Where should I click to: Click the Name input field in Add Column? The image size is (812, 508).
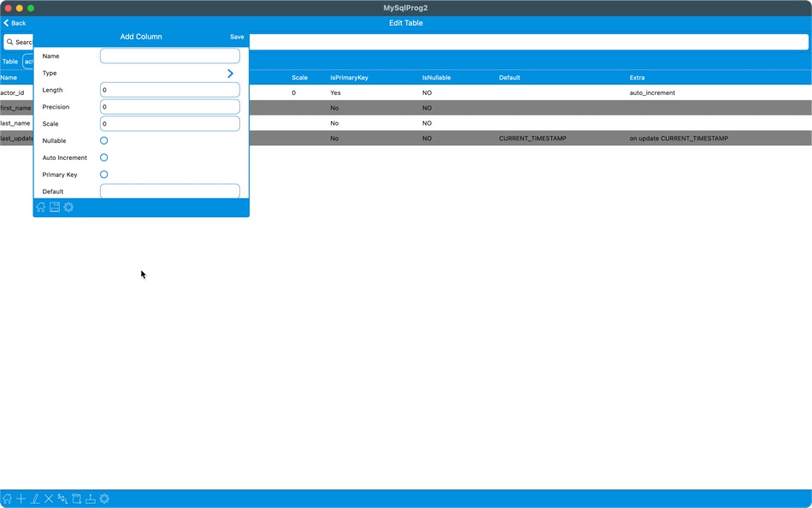click(169, 56)
